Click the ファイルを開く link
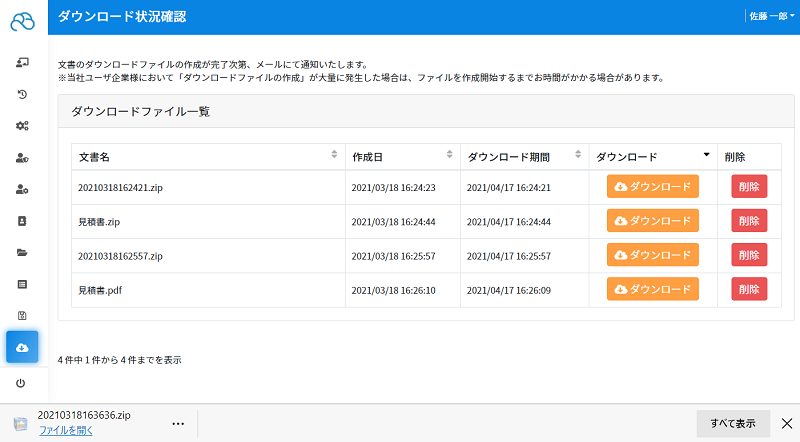 66,430
